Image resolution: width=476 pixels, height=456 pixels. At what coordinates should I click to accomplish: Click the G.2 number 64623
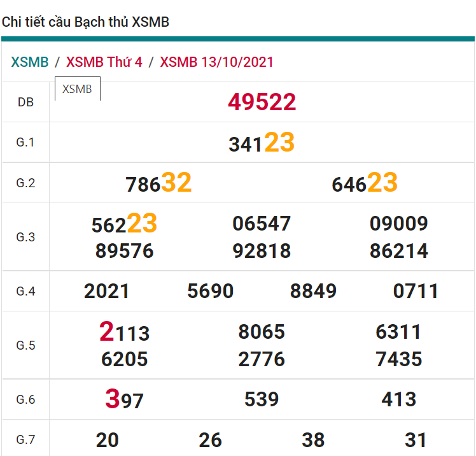pyautogui.click(x=365, y=183)
